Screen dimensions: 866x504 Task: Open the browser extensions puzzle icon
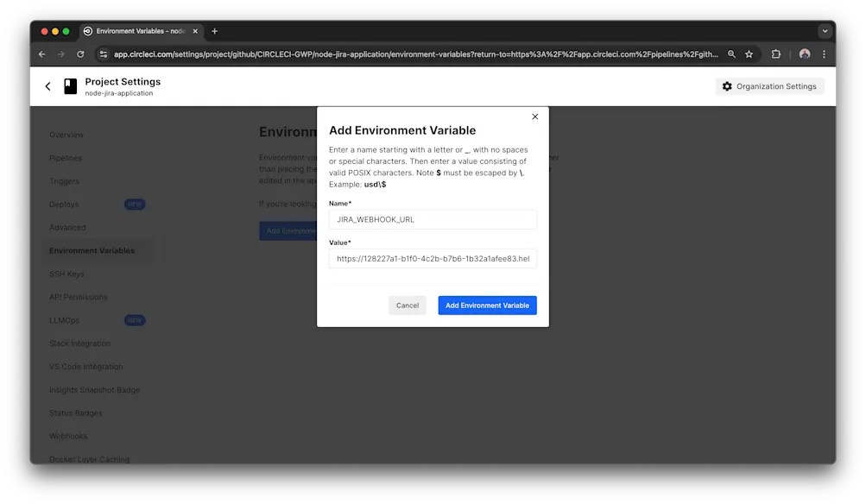(775, 54)
